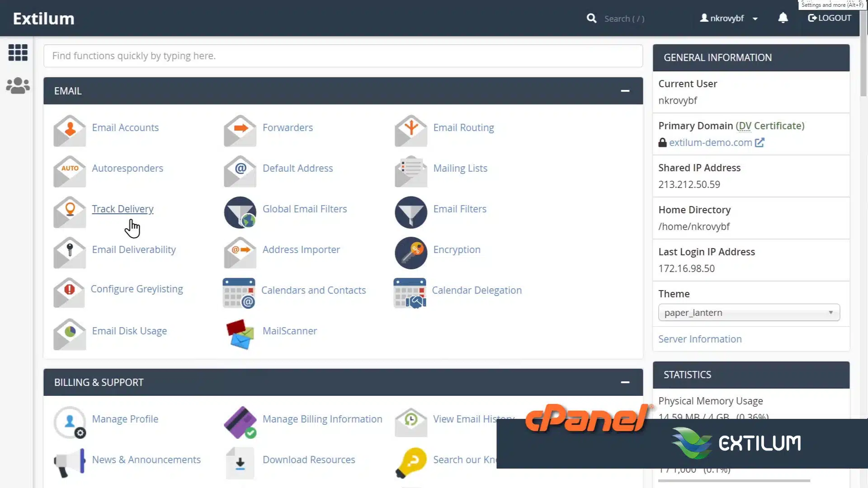Click the DV Certificate abbreviation

click(x=745, y=126)
